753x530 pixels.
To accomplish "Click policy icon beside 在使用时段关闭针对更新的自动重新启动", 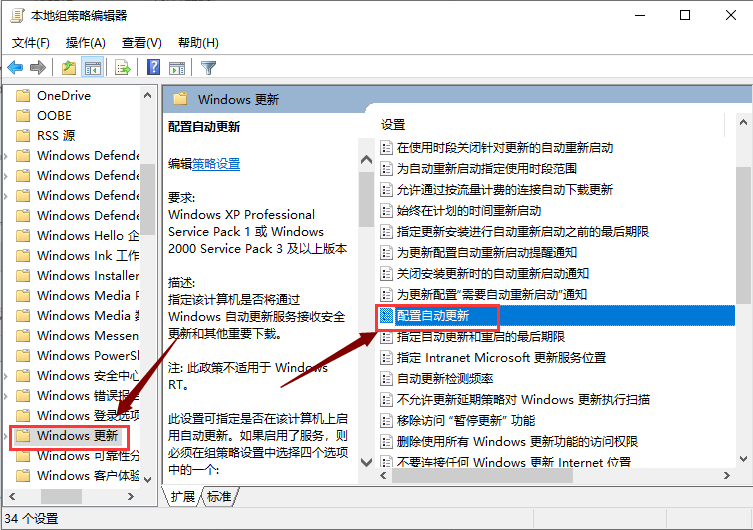I will [386, 147].
